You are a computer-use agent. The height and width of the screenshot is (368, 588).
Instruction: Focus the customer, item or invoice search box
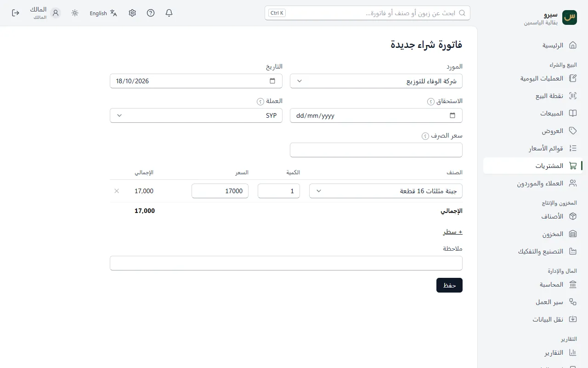click(x=367, y=13)
